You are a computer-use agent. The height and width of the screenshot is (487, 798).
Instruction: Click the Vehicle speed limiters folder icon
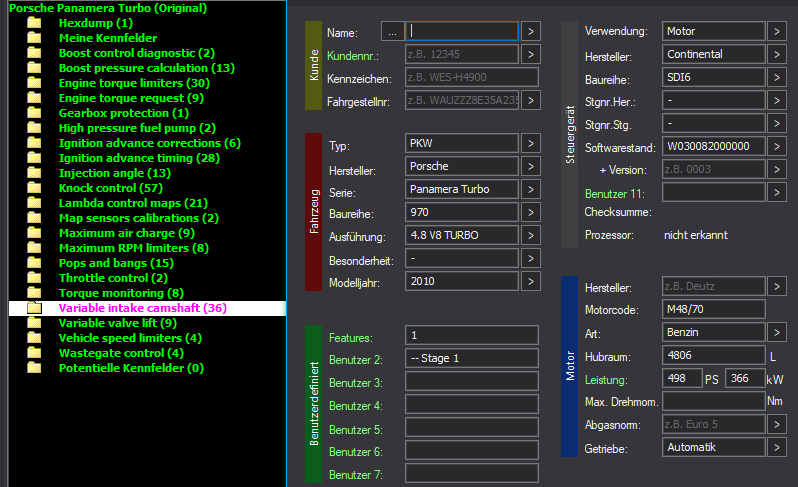tap(34, 338)
